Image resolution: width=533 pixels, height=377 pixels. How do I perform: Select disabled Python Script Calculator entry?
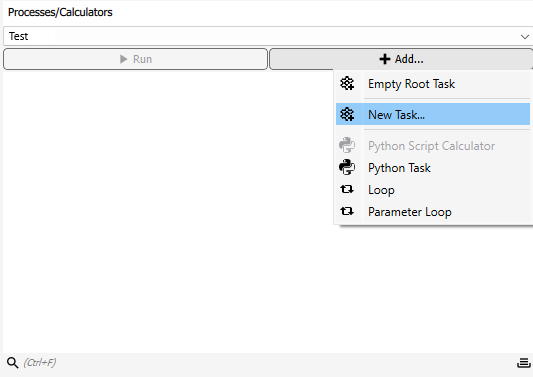(x=433, y=146)
